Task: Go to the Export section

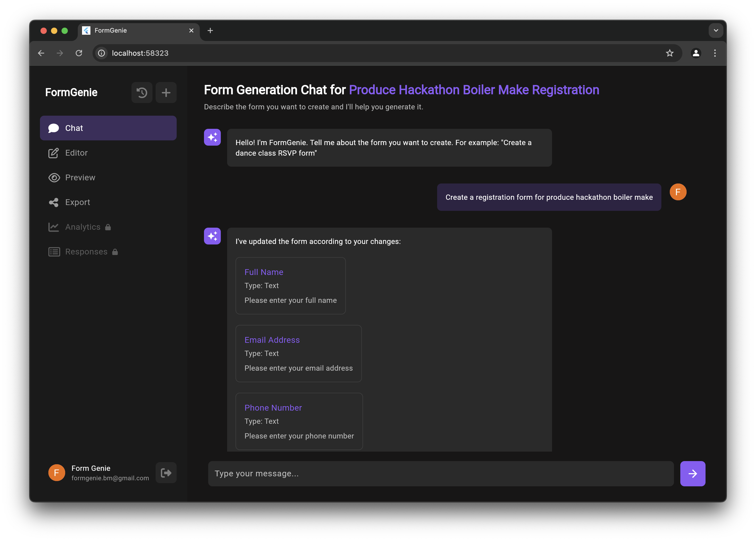Action: [77, 202]
